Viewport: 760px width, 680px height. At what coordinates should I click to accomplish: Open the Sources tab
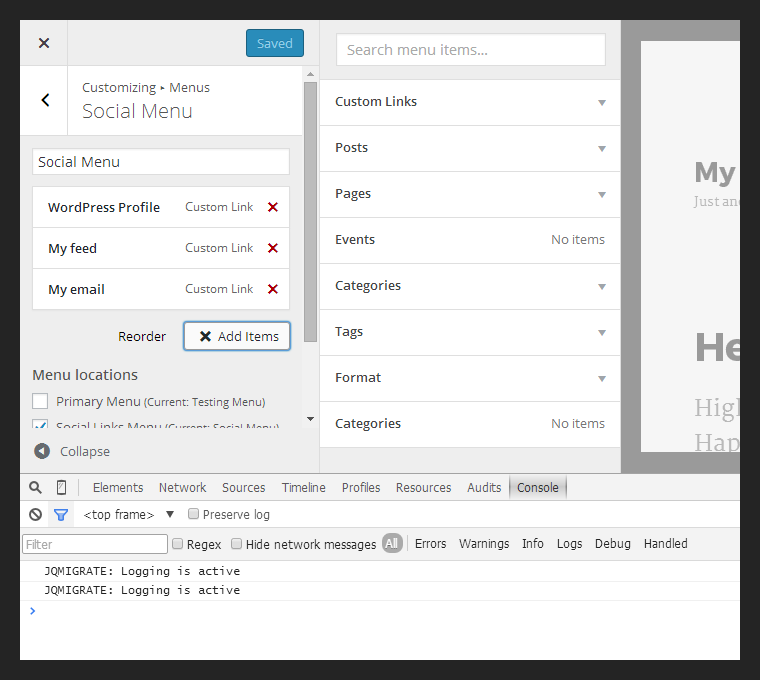pos(243,487)
